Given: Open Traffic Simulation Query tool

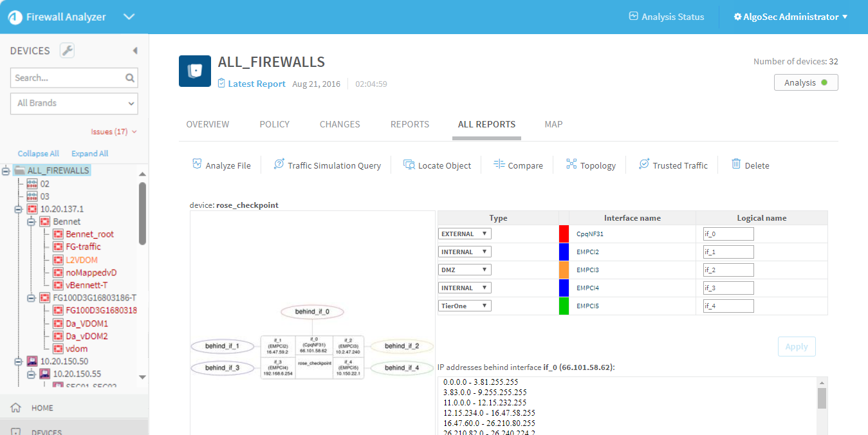Looking at the screenshot, I should tap(279, 165).
